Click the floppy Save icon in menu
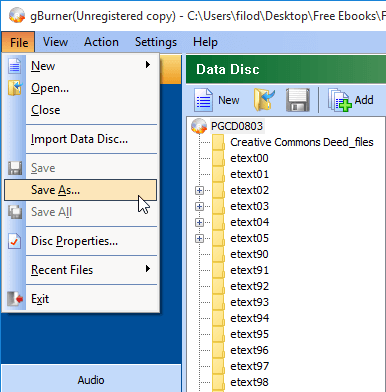386x392 pixels. (x=15, y=168)
